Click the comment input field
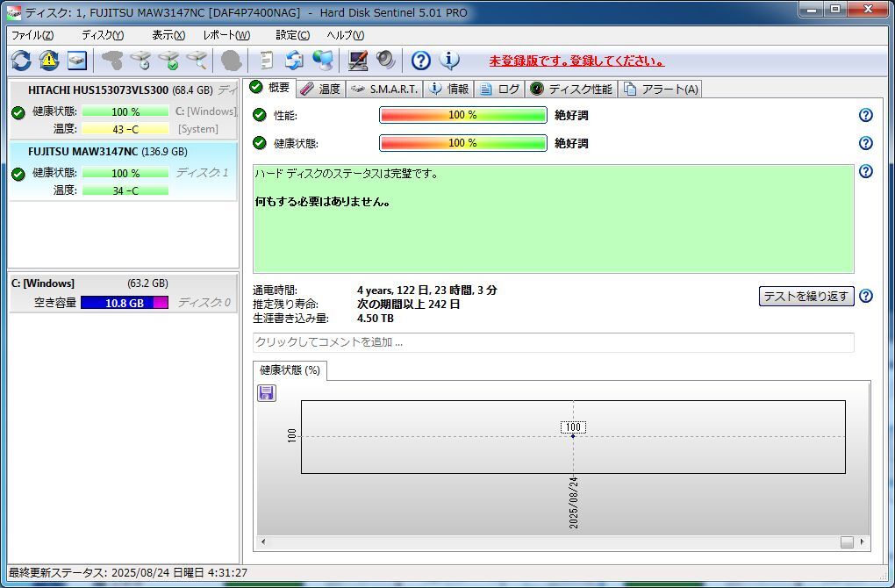The height and width of the screenshot is (588, 895). tap(553, 342)
